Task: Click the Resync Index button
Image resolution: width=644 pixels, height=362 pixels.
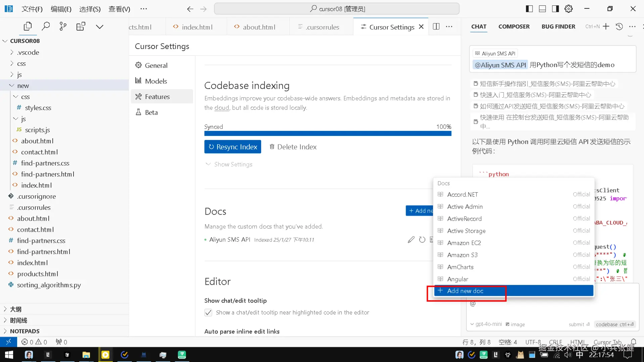Action: (x=233, y=147)
